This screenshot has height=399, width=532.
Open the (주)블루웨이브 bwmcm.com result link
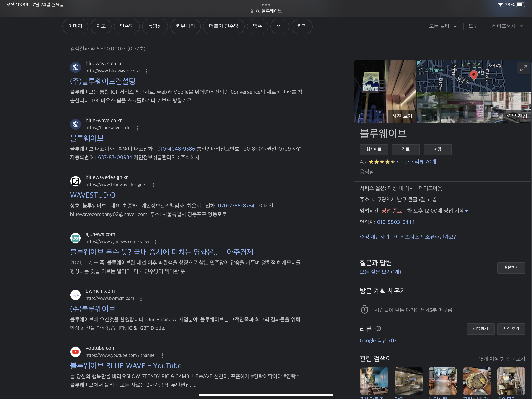point(93,309)
